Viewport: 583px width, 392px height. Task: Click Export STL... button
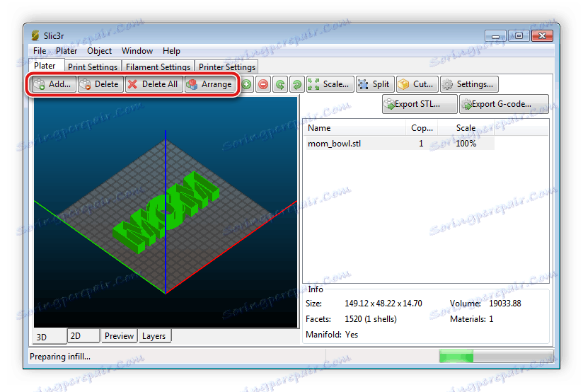pos(420,104)
